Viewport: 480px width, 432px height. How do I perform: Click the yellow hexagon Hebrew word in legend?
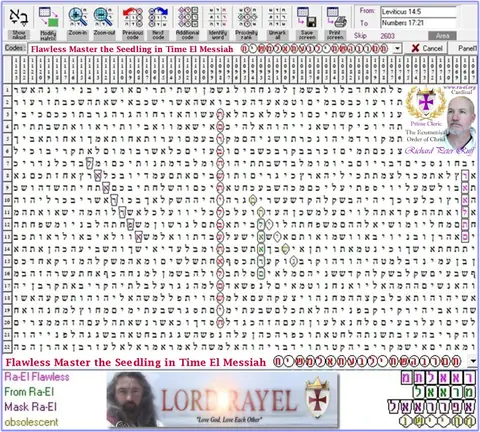click(437, 421)
